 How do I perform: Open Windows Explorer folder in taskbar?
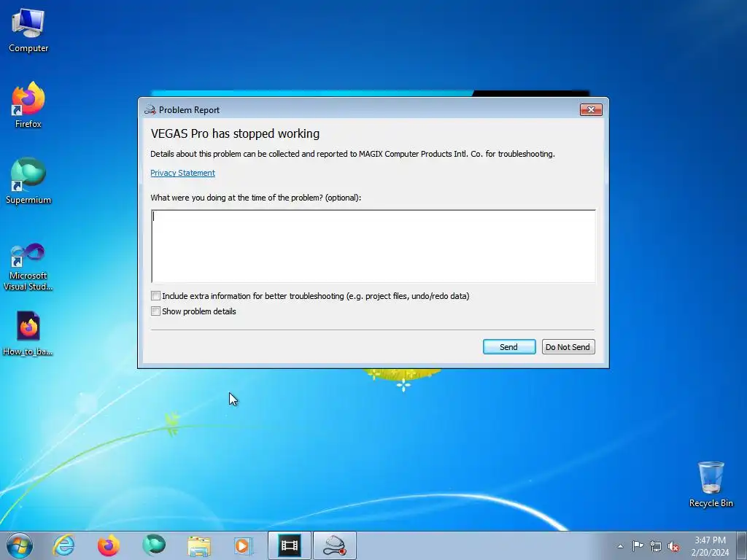(199, 545)
